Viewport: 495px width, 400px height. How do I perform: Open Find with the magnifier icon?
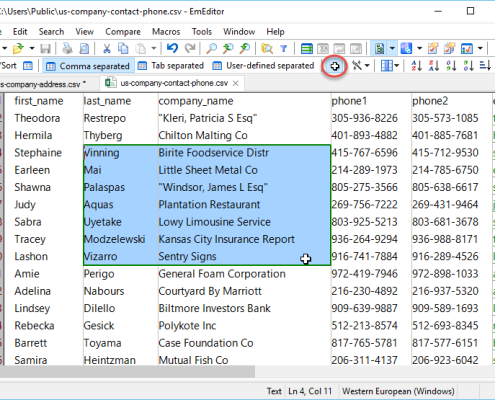211,49
